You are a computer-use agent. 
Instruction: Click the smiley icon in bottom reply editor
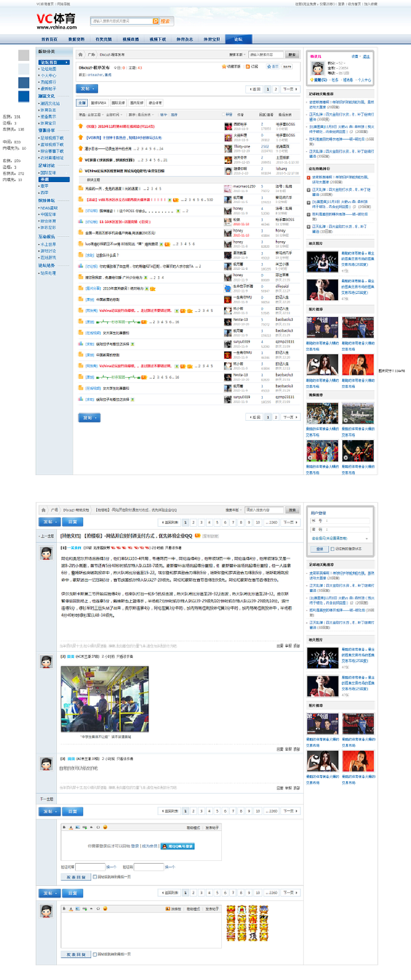click(105, 908)
